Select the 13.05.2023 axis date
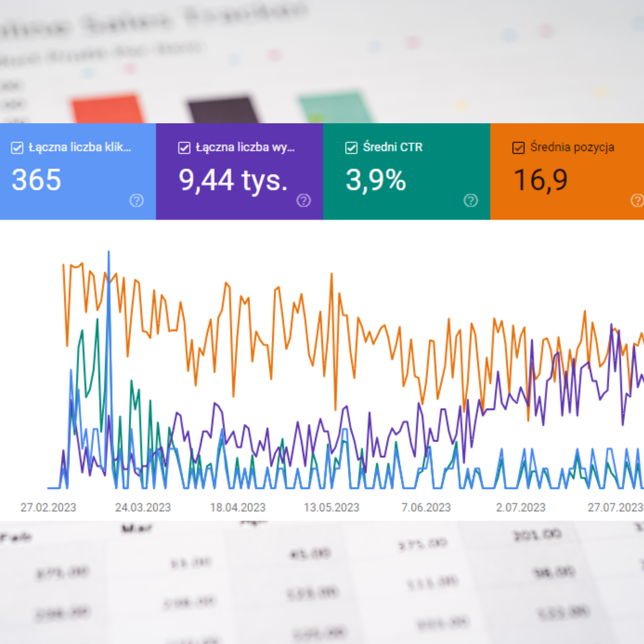This screenshot has height=644, width=644. point(332,507)
